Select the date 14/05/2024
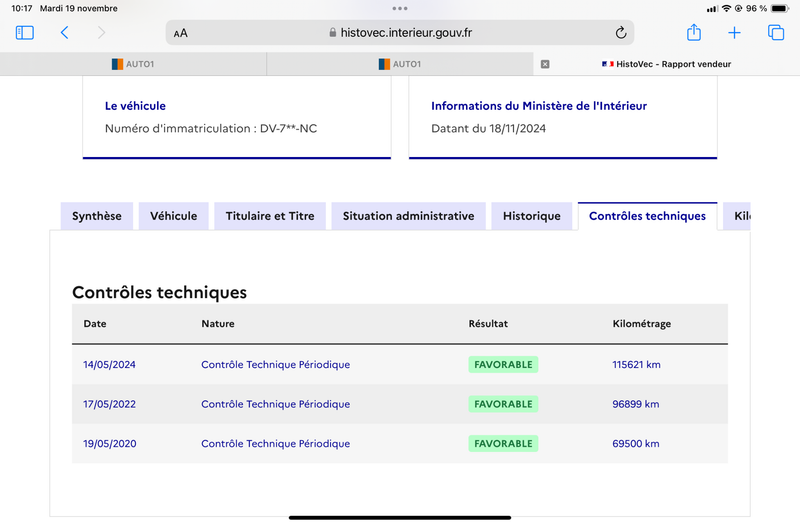The width and height of the screenshot is (800, 525). (109, 365)
